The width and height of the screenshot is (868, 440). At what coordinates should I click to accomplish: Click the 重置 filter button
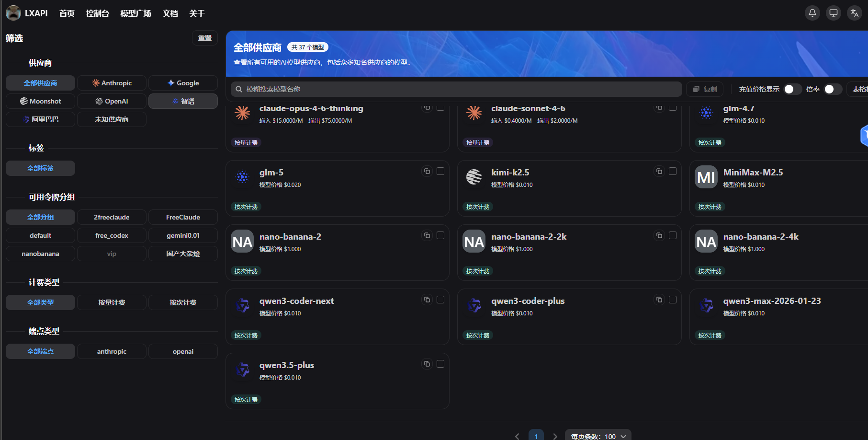tap(205, 38)
